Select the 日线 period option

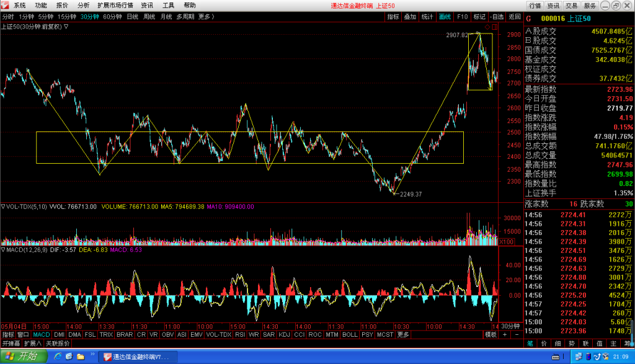133,17
